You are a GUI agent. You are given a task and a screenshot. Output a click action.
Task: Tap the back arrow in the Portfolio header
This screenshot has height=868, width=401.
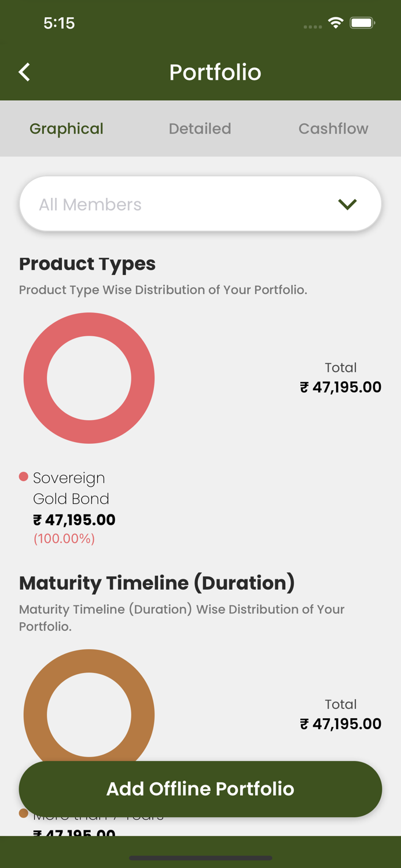24,72
